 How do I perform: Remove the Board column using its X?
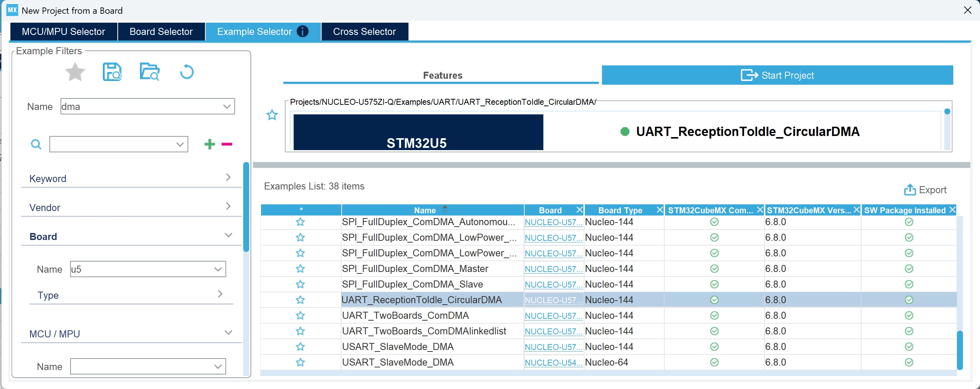tap(579, 210)
